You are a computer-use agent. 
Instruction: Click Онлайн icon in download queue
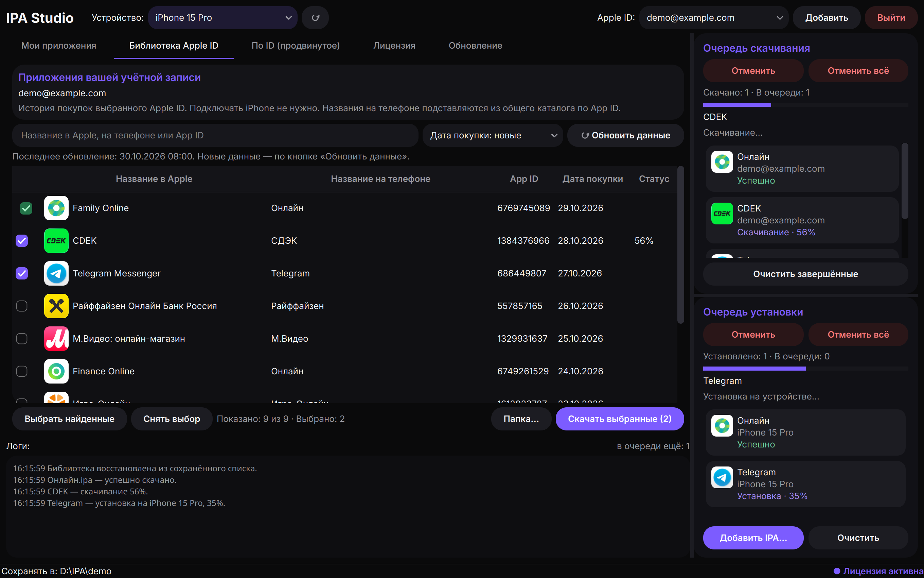coord(722,162)
